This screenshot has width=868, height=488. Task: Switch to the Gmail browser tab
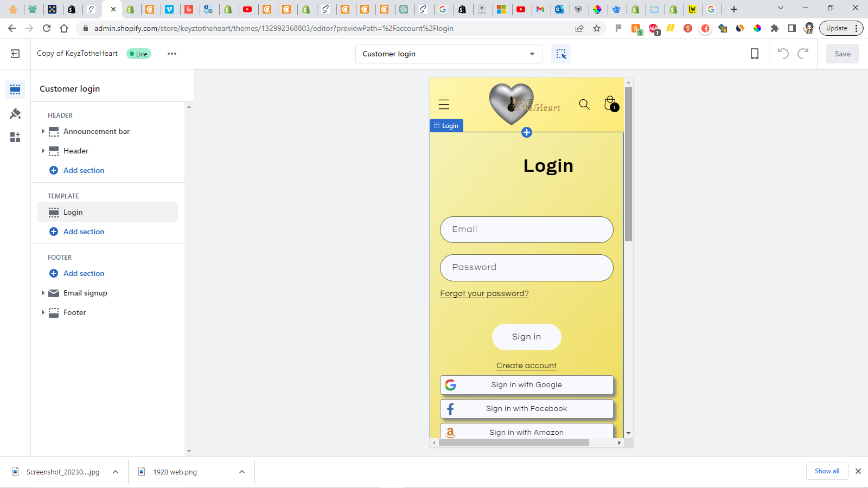(540, 9)
